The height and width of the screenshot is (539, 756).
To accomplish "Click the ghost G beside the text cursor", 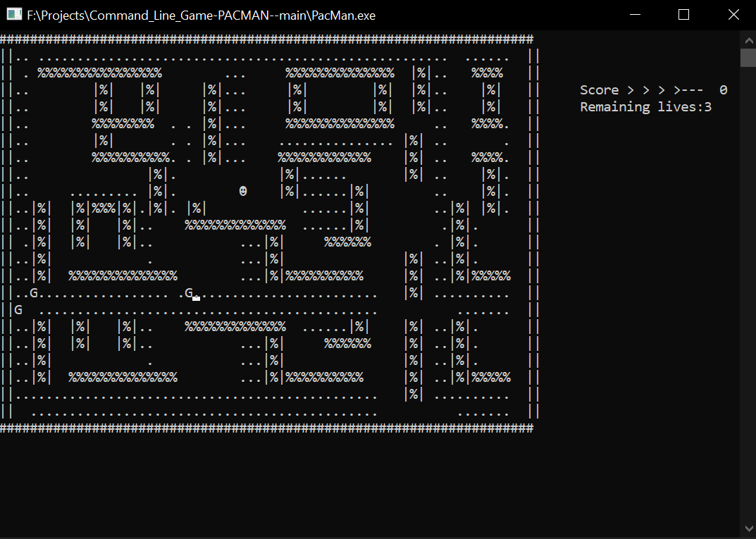I will point(189,292).
